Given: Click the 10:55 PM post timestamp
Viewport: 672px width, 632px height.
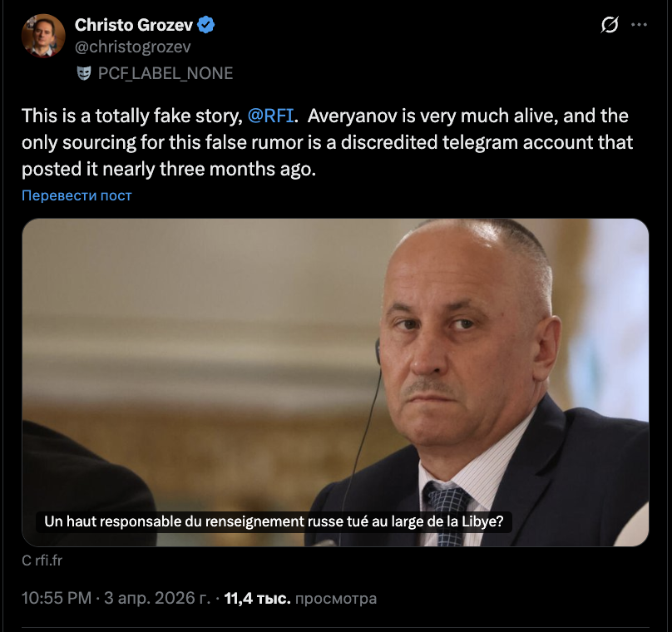Looking at the screenshot, I should (x=56, y=598).
